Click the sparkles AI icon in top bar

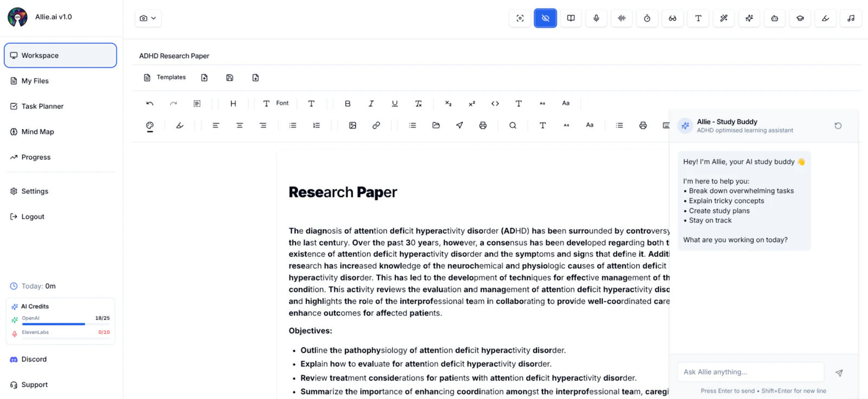749,18
